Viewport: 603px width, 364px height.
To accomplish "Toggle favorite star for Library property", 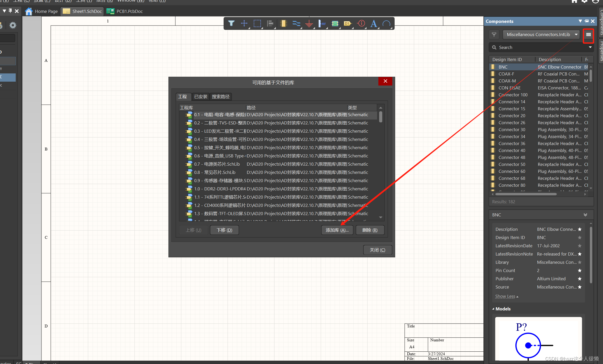I will coord(580,262).
